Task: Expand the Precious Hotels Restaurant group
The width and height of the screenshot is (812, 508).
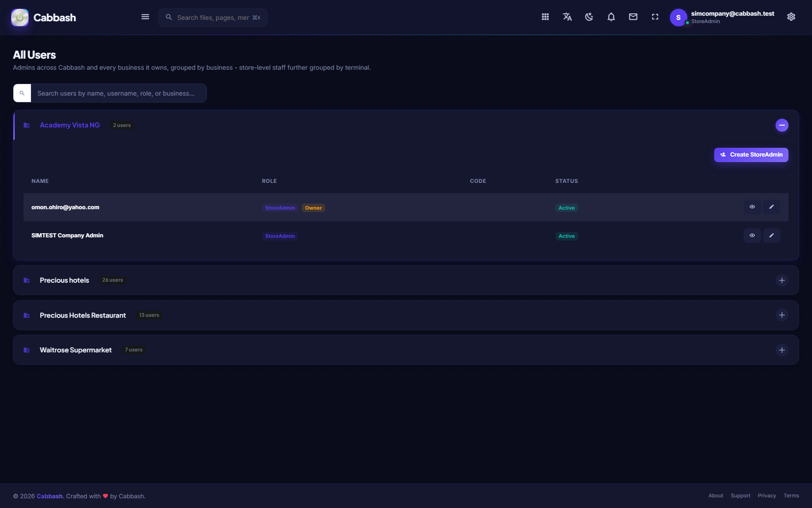Action: tap(782, 315)
